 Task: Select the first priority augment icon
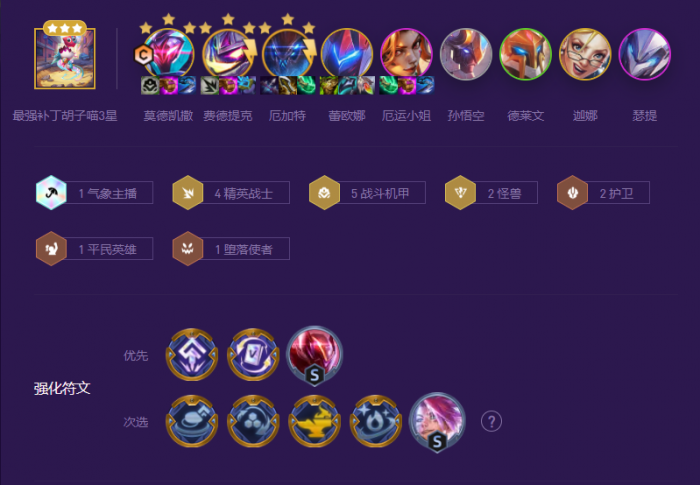192,355
